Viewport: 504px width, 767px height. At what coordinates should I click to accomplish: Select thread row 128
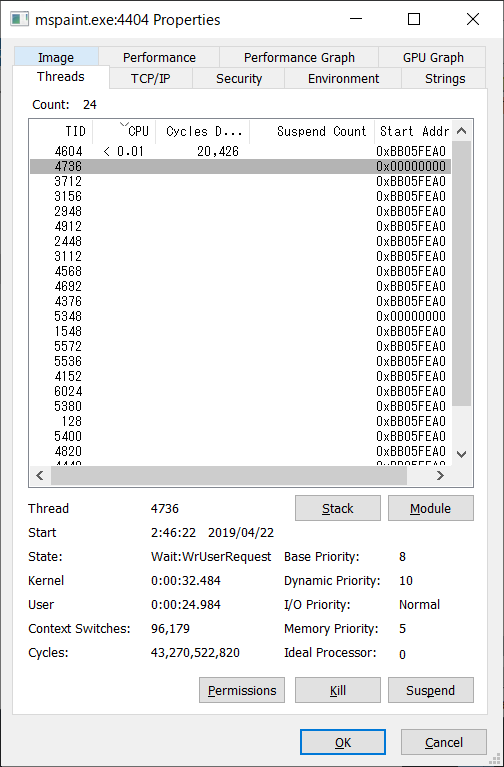click(240, 421)
